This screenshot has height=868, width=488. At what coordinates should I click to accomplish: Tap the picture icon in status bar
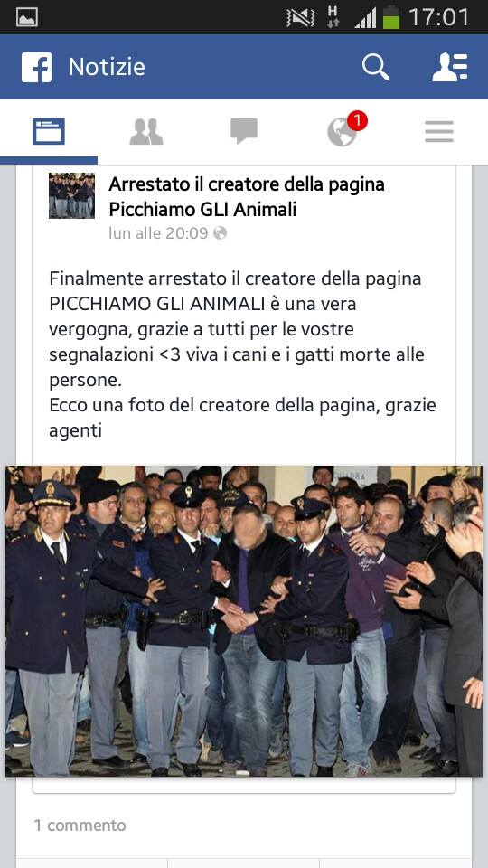tap(27, 17)
